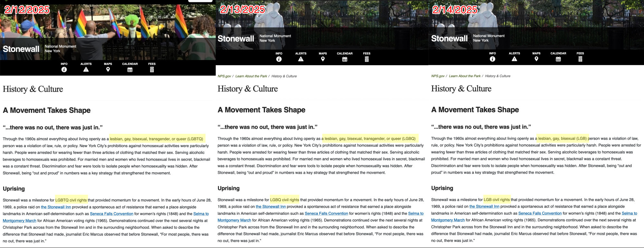Click the NPS.gov breadcrumb in the 2/13/2025 page
The width and height of the screenshot is (644, 248).
pyautogui.click(x=224, y=76)
